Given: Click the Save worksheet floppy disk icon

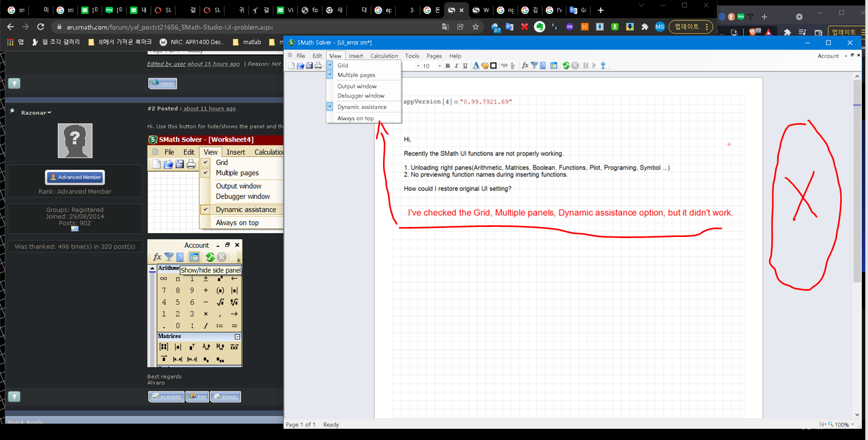Looking at the screenshot, I should pos(310,66).
